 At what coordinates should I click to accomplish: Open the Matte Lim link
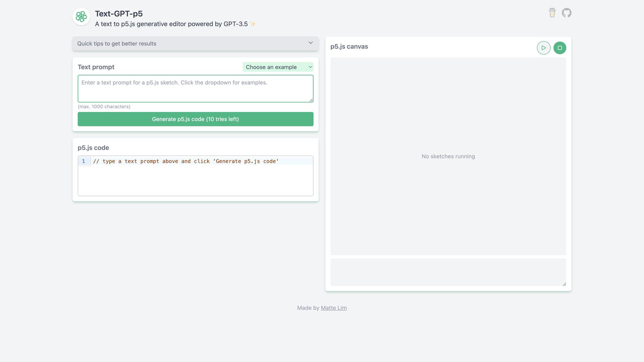click(x=334, y=308)
